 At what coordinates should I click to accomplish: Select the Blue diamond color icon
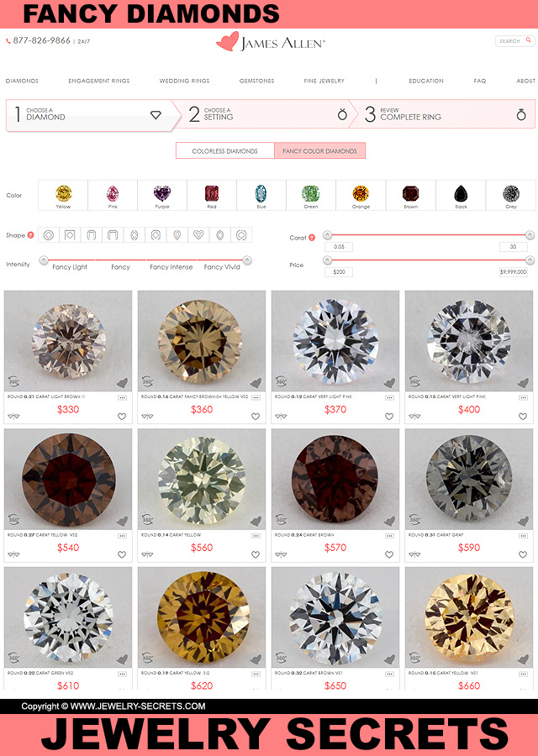tap(261, 194)
